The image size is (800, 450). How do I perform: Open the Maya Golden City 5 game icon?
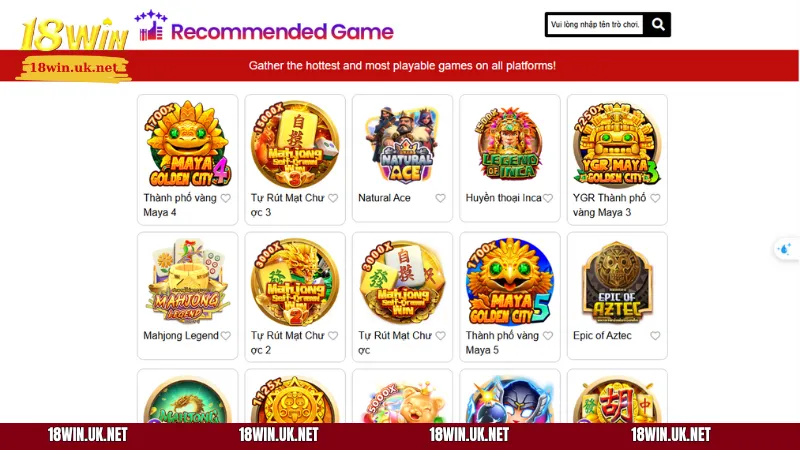coord(510,282)
